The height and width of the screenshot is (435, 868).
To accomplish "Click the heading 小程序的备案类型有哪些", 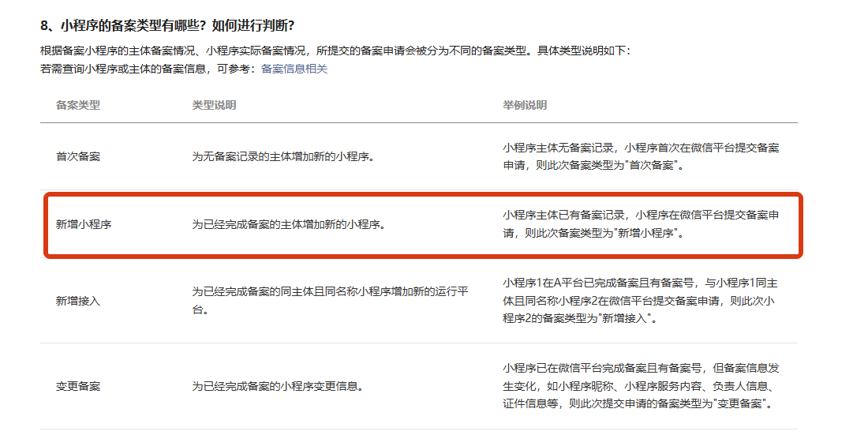I will click(167, 25).
